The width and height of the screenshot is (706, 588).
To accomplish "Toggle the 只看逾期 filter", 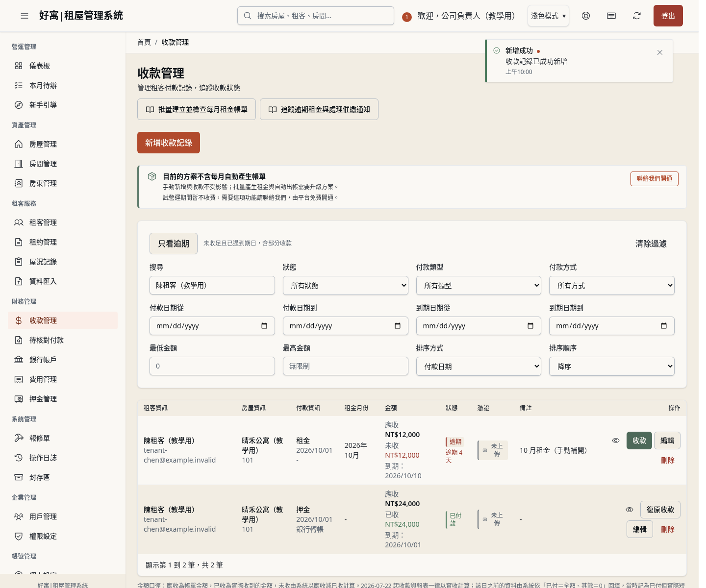I will point(174,244).
